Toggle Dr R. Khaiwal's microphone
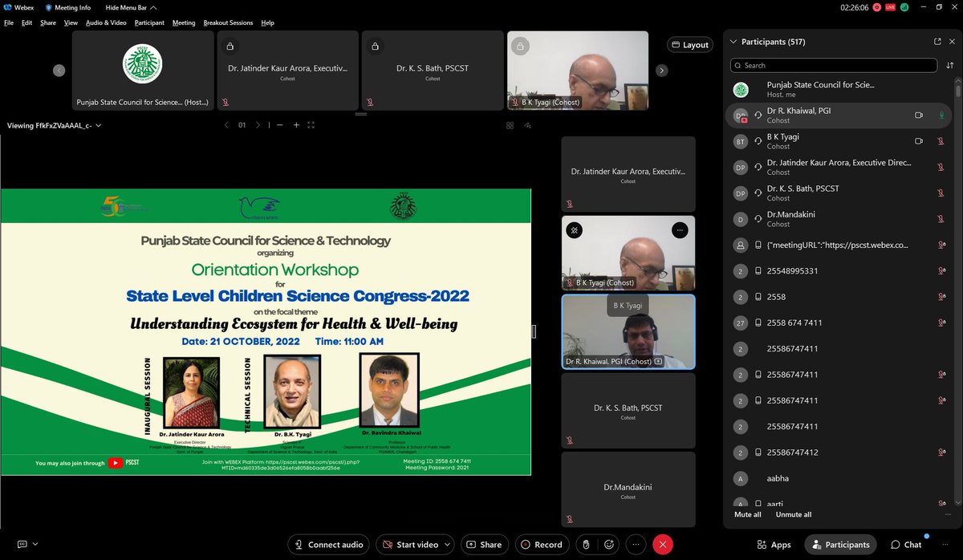Viewport: 963px width, 560px height. coord(941,115)
